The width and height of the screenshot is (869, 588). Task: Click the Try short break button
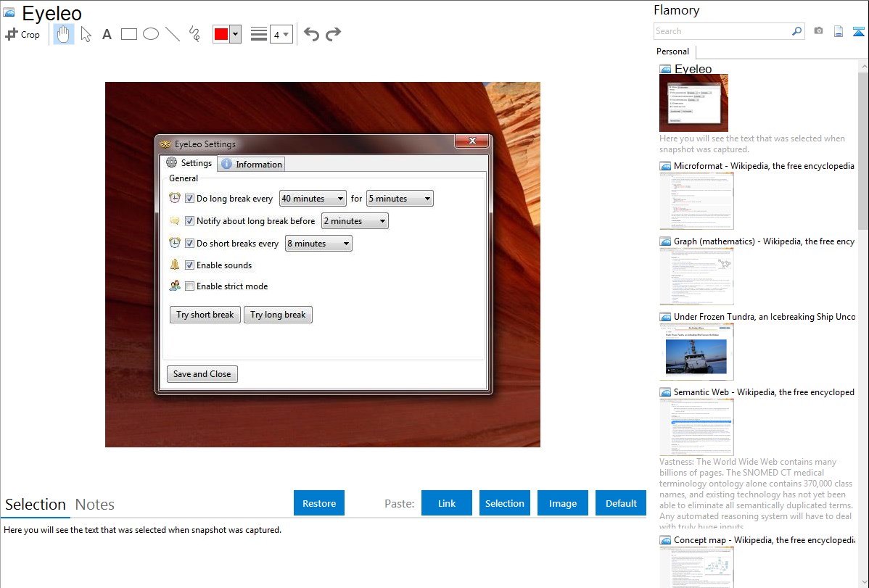[x=205, y=315]
